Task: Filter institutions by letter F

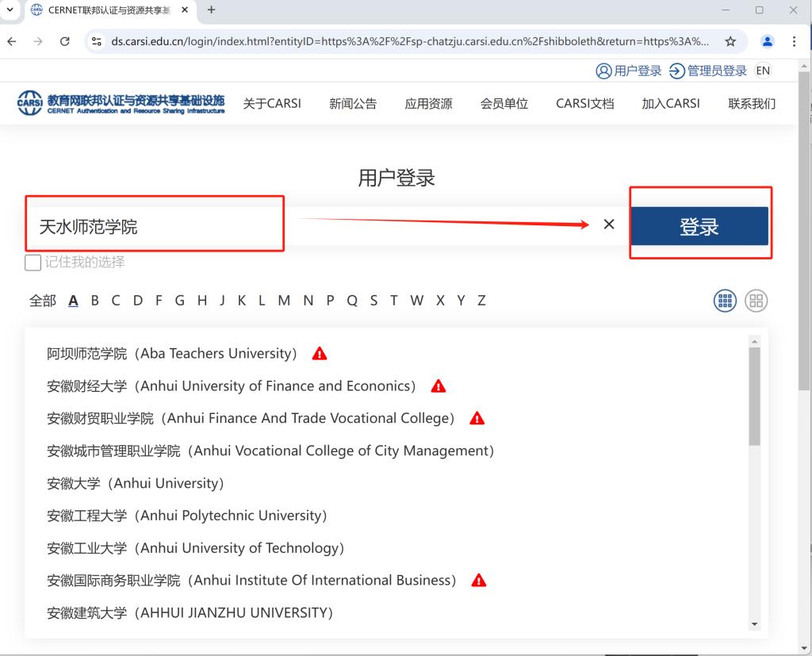Action: click(x=159, y=301)
